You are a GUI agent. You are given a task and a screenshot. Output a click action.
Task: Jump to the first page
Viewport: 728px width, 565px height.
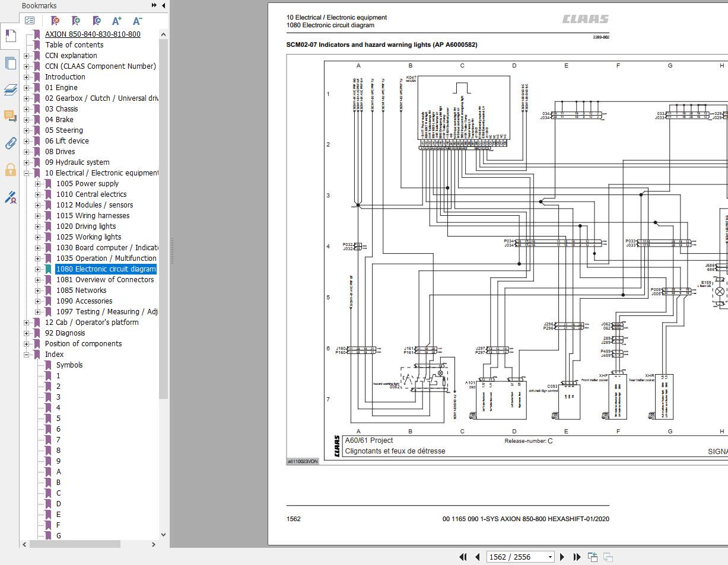[463, 557]
